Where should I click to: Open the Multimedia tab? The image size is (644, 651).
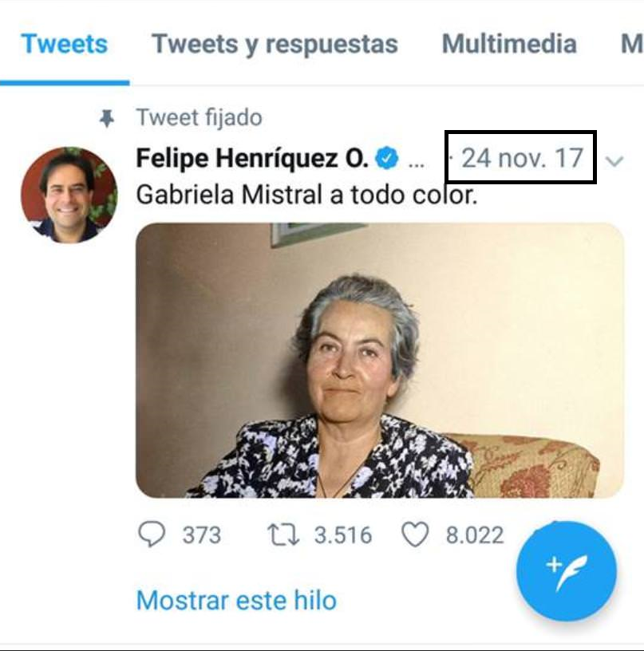(509, 44)
